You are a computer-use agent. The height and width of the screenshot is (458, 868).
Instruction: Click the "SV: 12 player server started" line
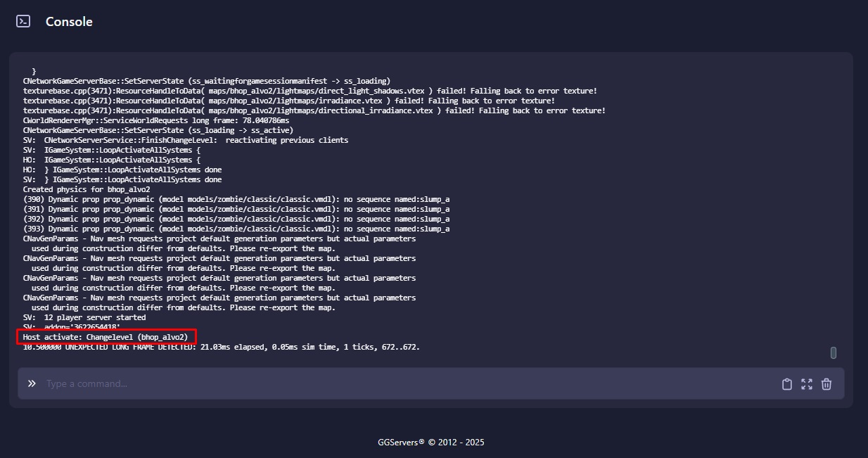[x=84, y=317]
